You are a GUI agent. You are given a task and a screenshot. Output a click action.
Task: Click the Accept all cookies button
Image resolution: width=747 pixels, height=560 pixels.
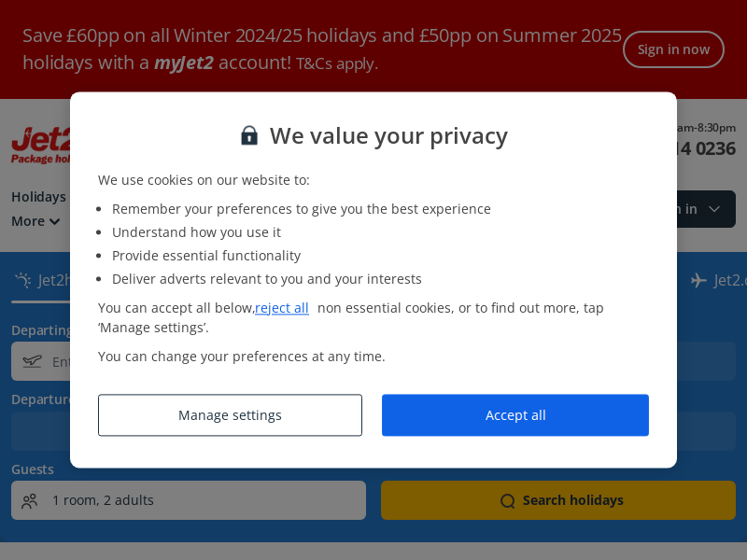[x=515, y=414]
